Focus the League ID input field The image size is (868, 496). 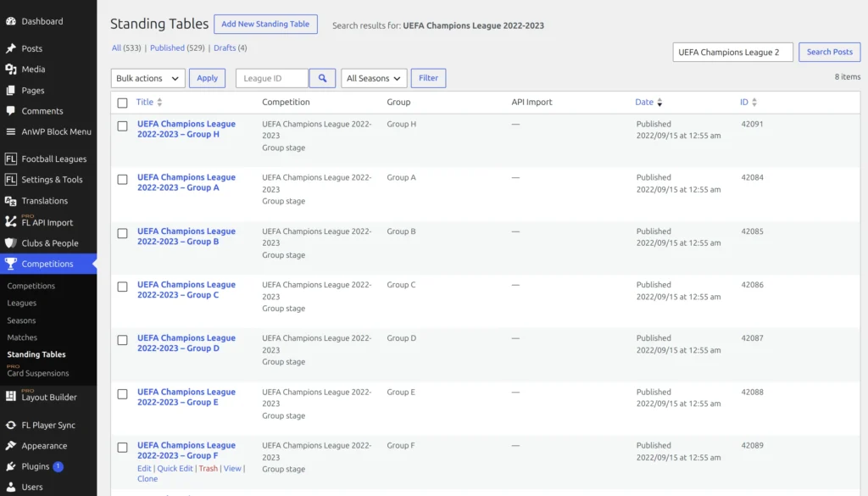point(272,78)
